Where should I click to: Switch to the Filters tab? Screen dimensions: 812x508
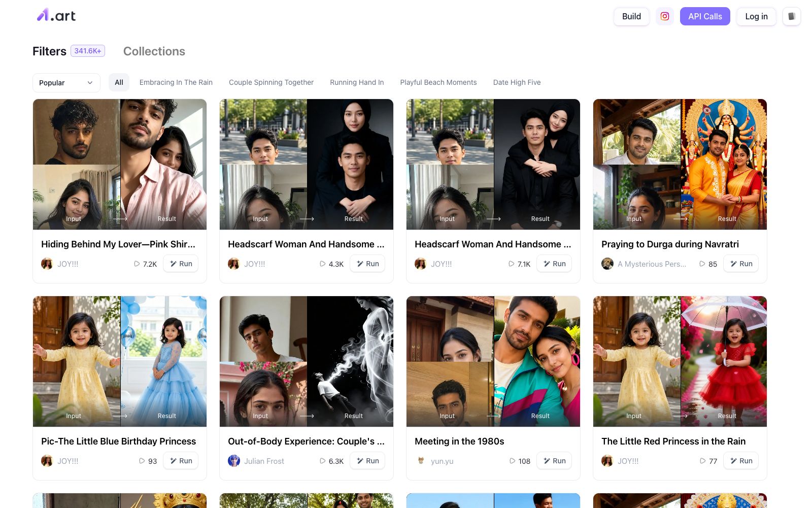(x=49, y=51)
